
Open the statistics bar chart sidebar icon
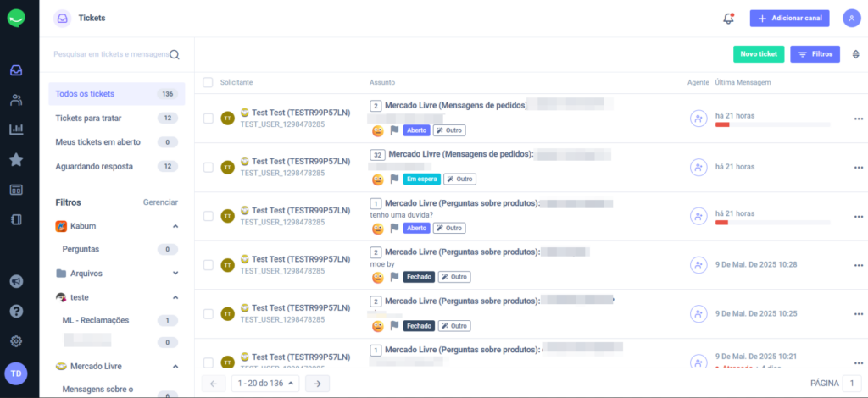point(16,130)
